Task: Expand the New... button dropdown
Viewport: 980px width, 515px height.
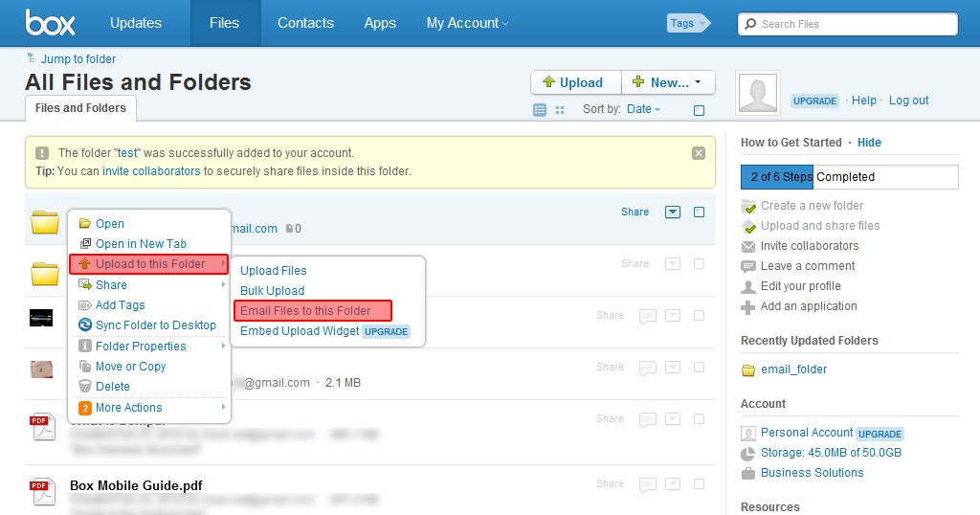Action: [668, 82]
